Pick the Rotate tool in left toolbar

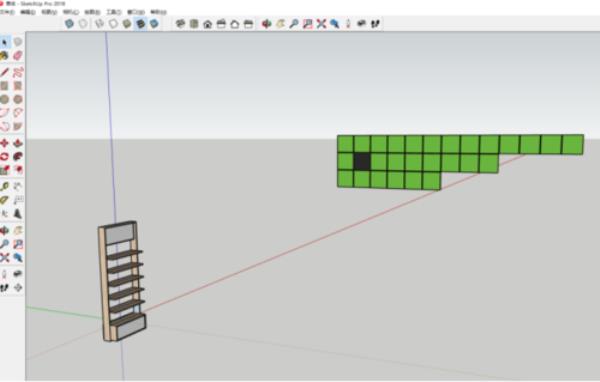click(5, 157)
